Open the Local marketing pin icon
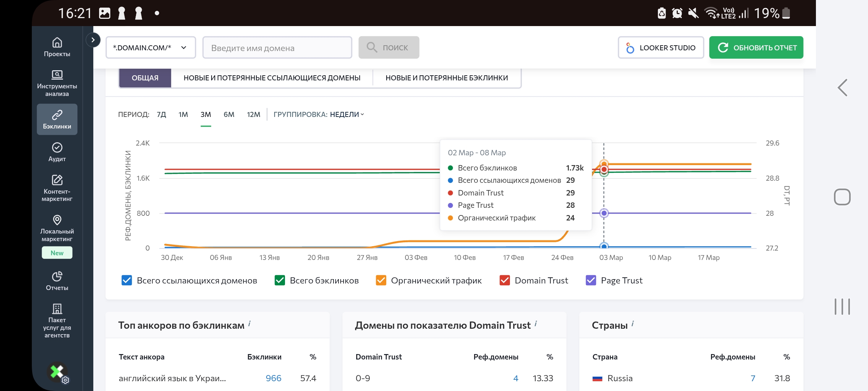This screenshot has width=868, height=391. point(57,220)
